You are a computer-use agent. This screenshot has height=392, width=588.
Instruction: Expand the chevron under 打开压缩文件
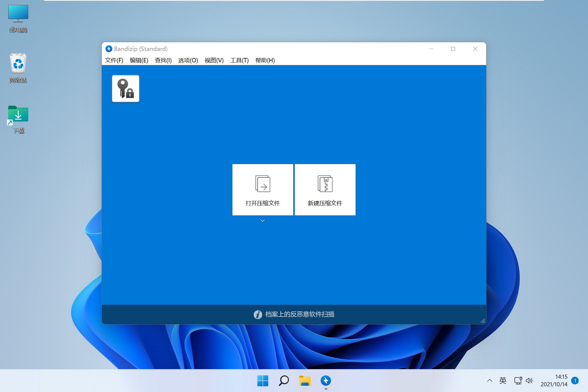[262, 220]
